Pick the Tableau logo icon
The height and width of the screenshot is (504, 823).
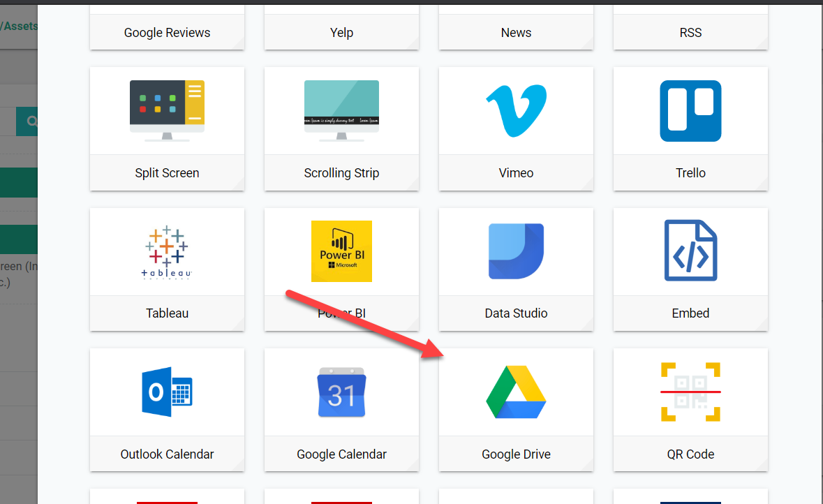(x=167, y=252)
